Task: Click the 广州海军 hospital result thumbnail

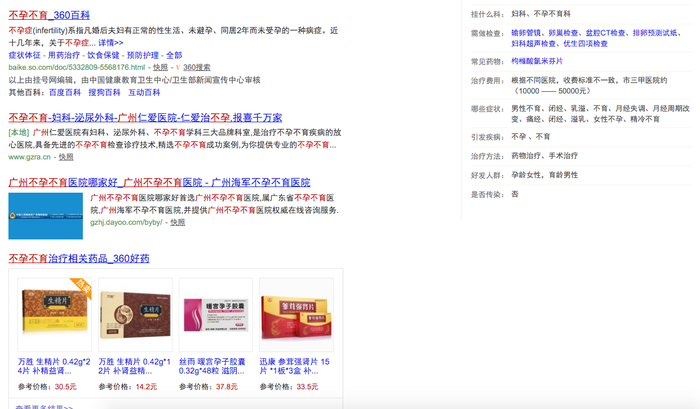Action: point(46,210)
